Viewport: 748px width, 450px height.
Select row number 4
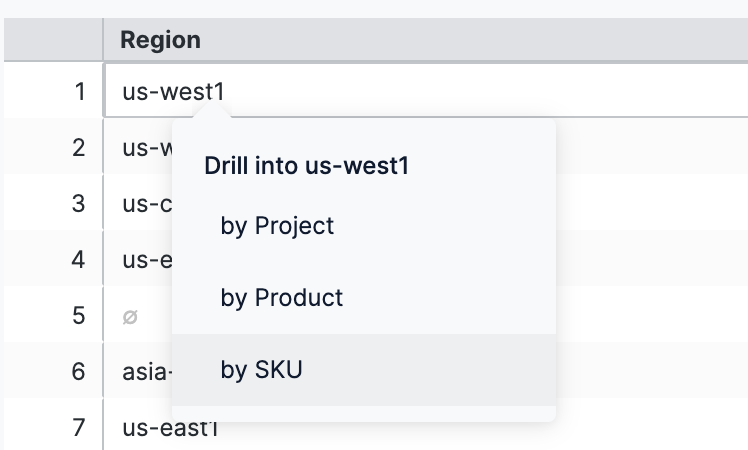click(79, 260)
